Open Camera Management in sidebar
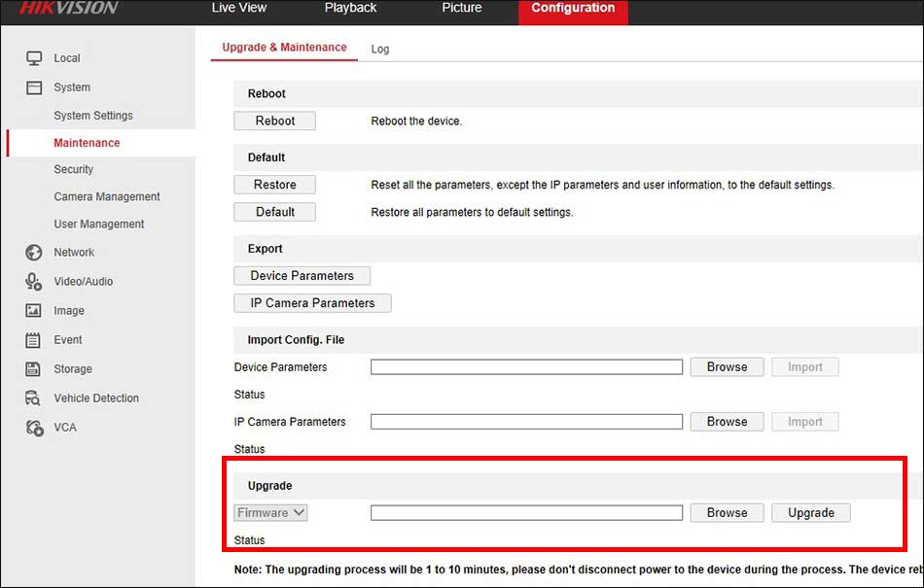The width and height of the screenshot is (924, 588). tap(107, 196)
